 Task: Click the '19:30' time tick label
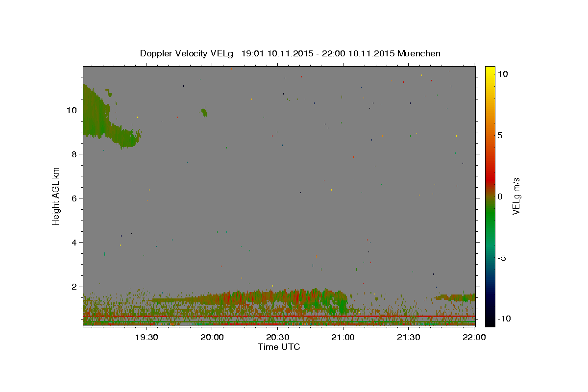pos(147,337)
